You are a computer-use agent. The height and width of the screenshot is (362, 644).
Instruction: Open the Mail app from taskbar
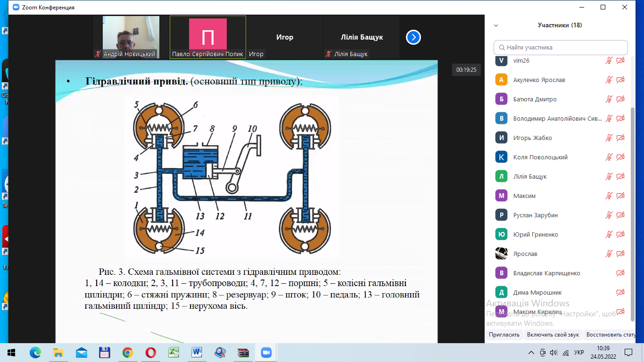(x=81, y=353)
